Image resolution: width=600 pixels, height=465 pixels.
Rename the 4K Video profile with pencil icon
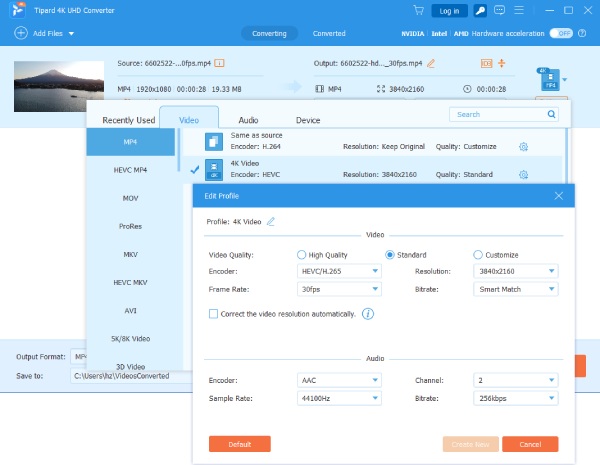(x=271, y=221)
